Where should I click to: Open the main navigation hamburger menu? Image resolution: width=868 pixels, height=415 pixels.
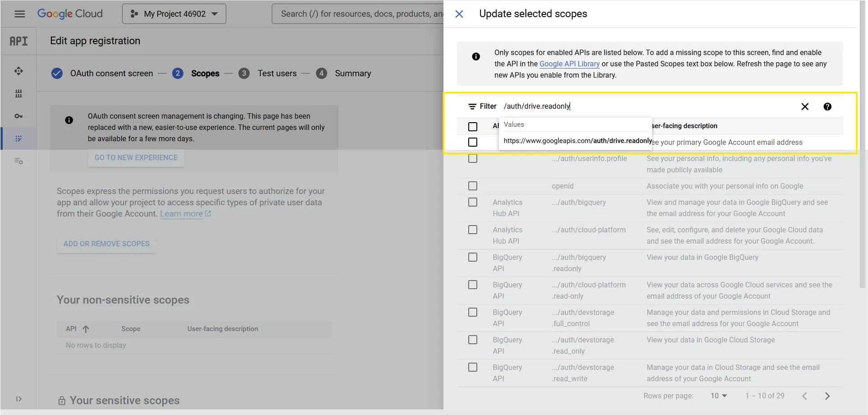tap(20, 14)
